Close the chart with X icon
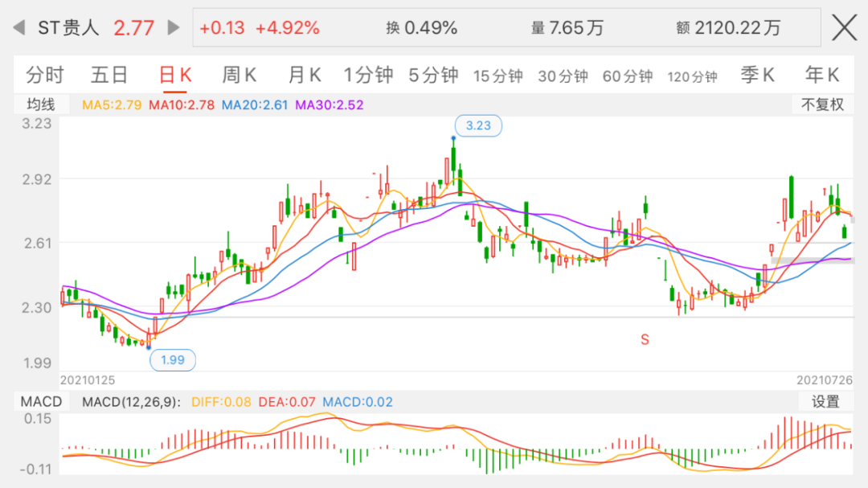The image size is (868, 488). click(844, 27)
